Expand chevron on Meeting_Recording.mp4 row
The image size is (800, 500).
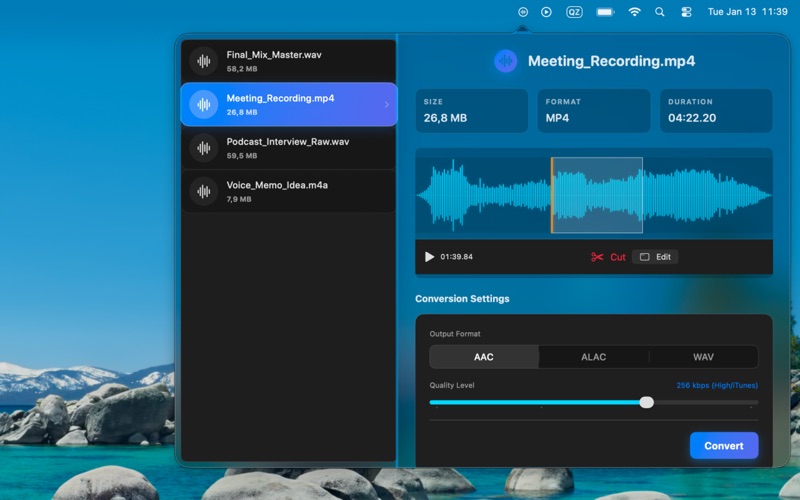(386, 105)
